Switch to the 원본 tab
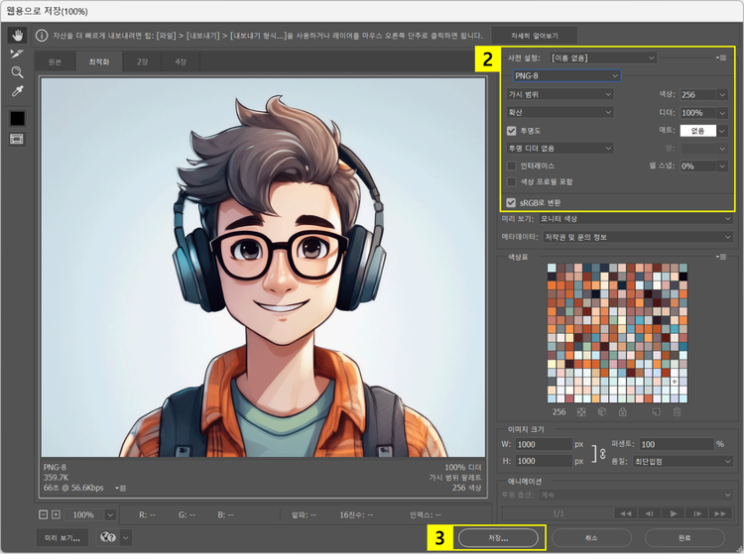The width and height of the screenshot is (744, 560). 55,61
